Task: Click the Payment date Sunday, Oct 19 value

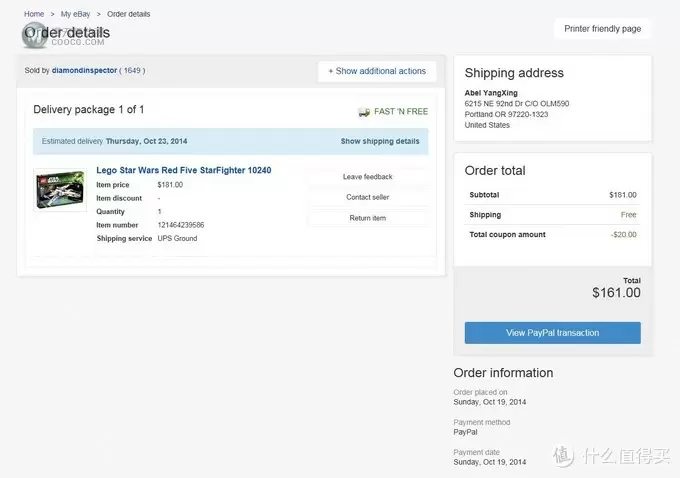Action: pos(490,462)
